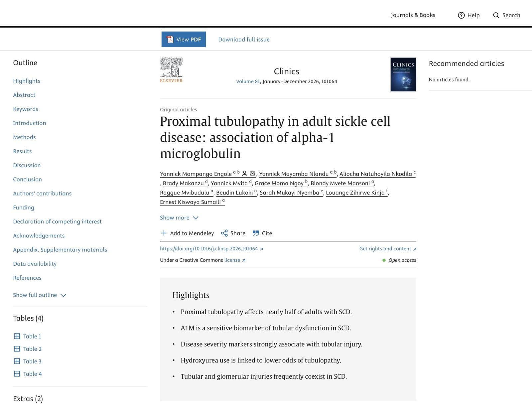Jump to Keywords in outline
The width and height of the screenshot is (532, 411).
pos(26,109)
